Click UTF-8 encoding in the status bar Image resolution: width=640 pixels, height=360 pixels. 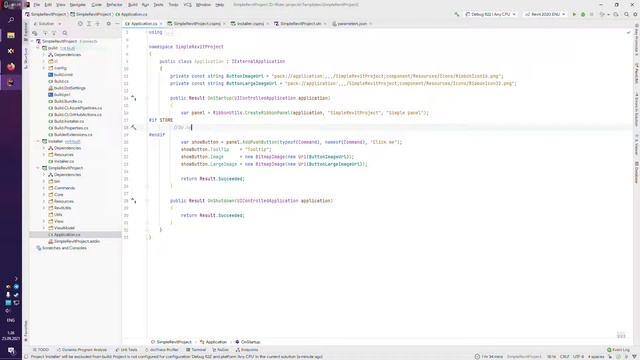coord(578,357)
